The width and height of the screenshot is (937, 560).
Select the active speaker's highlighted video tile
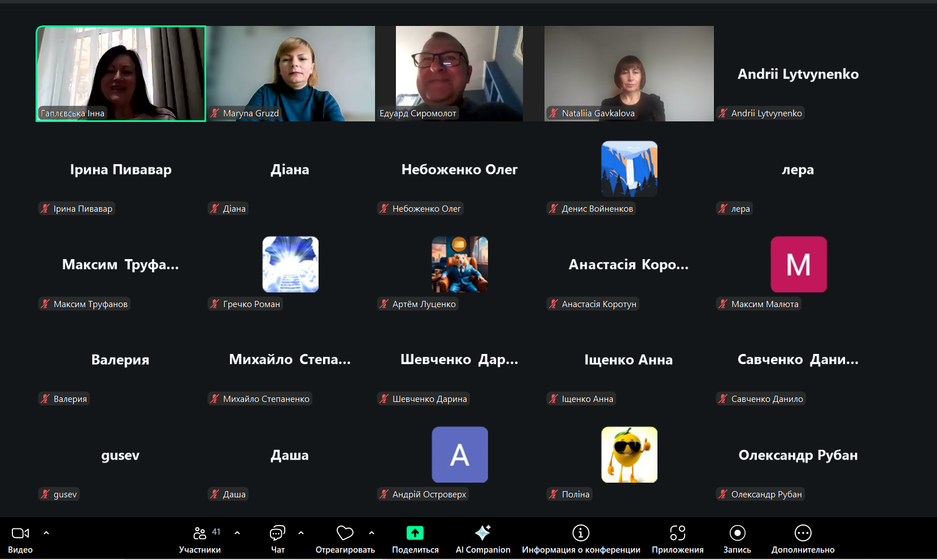[121, 73]
